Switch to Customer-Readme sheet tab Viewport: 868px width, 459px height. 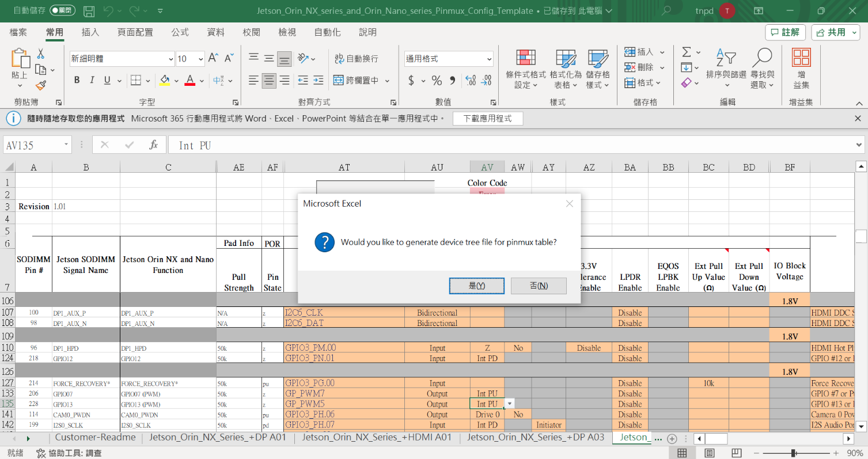[x=96, y=437]
